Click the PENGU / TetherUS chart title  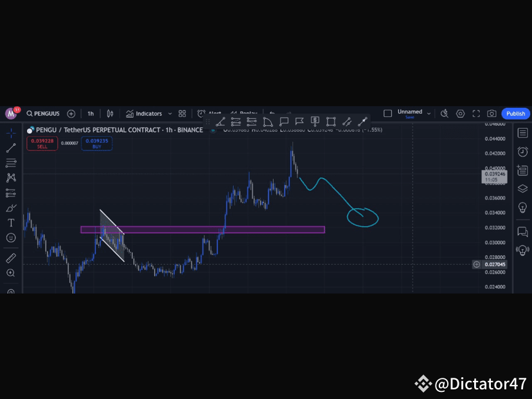(x=120, y=130)
